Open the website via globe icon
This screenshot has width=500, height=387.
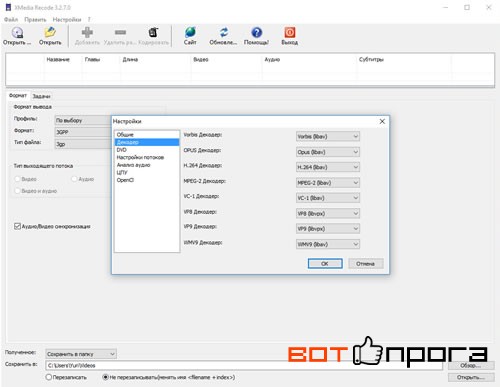click(190, 32)
